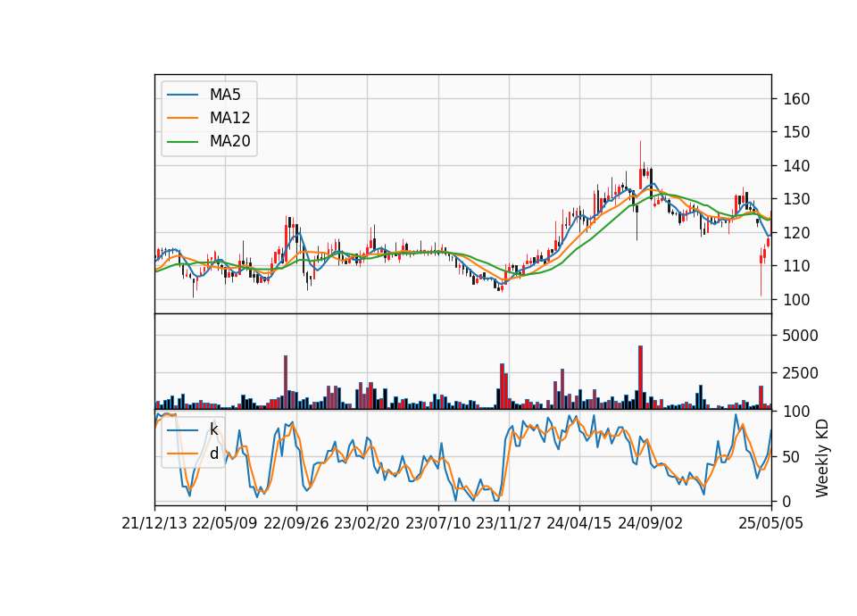857x616 pixels.
Task: Click the tall volume bar near 22/09/26
Action: click(286, 382)
